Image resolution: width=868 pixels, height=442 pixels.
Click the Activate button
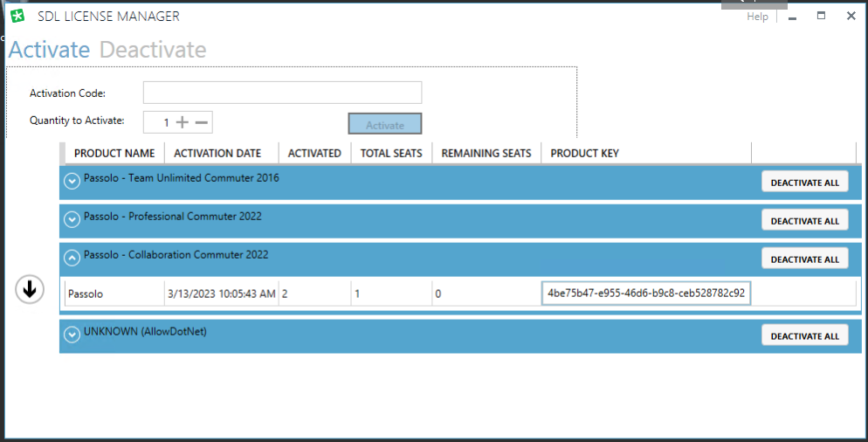385,123
